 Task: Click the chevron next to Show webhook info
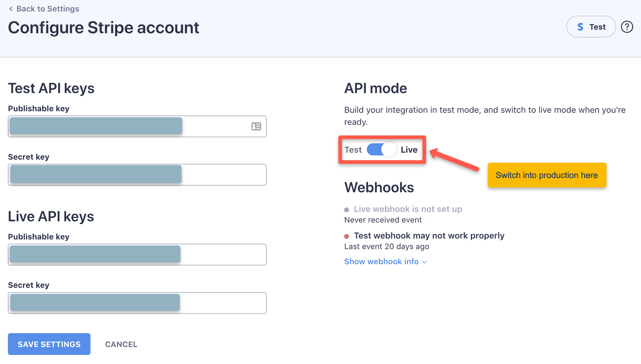(424, 262)
